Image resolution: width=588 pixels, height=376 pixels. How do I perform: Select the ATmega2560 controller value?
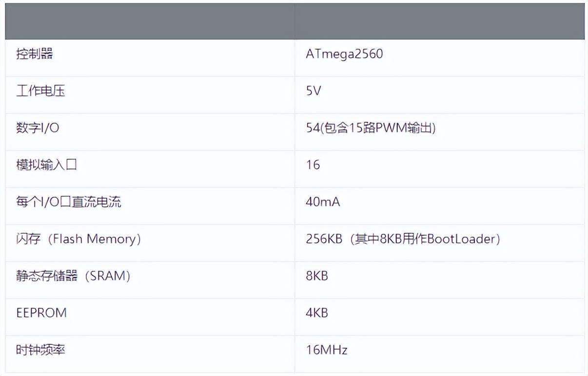[x=344, y=54]
